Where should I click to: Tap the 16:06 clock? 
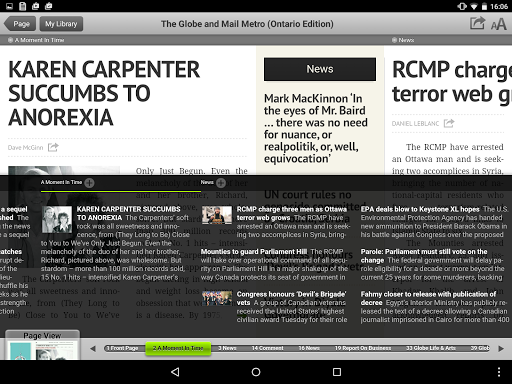tap(499, 6)
